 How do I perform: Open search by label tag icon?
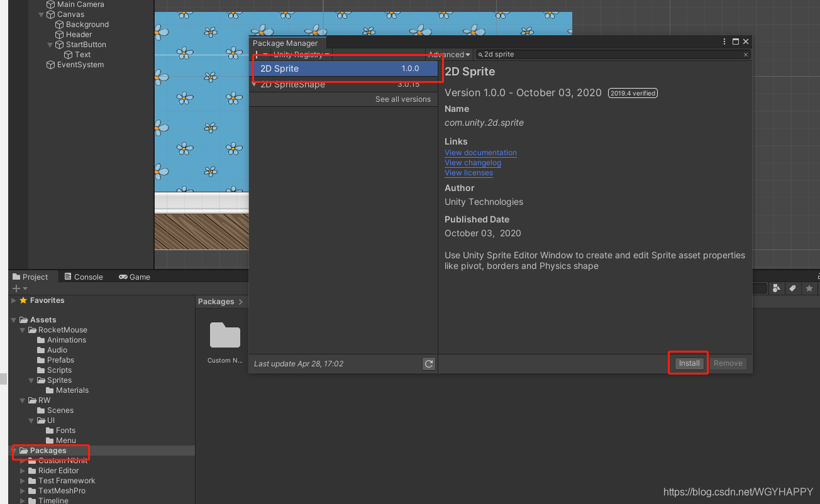pos(792,288)
